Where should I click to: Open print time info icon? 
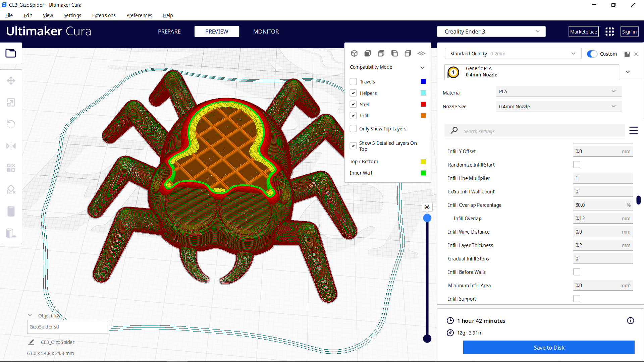(631, 321)
